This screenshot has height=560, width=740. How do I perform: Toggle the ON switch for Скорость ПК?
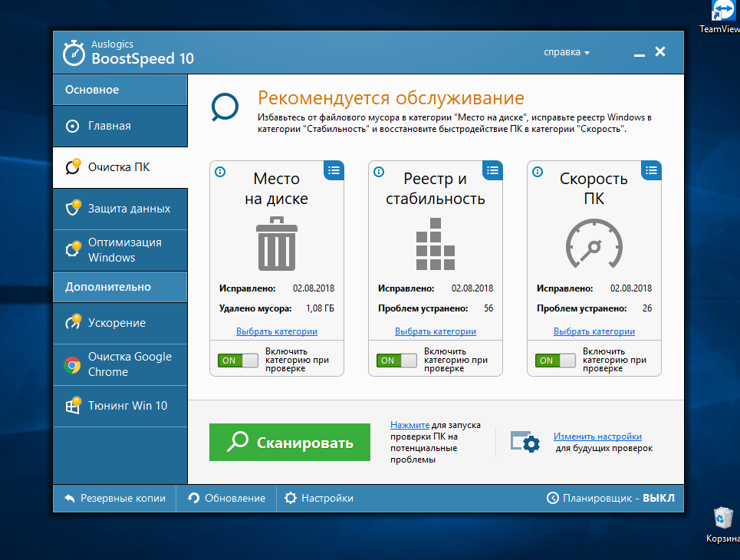pos(555,361)
